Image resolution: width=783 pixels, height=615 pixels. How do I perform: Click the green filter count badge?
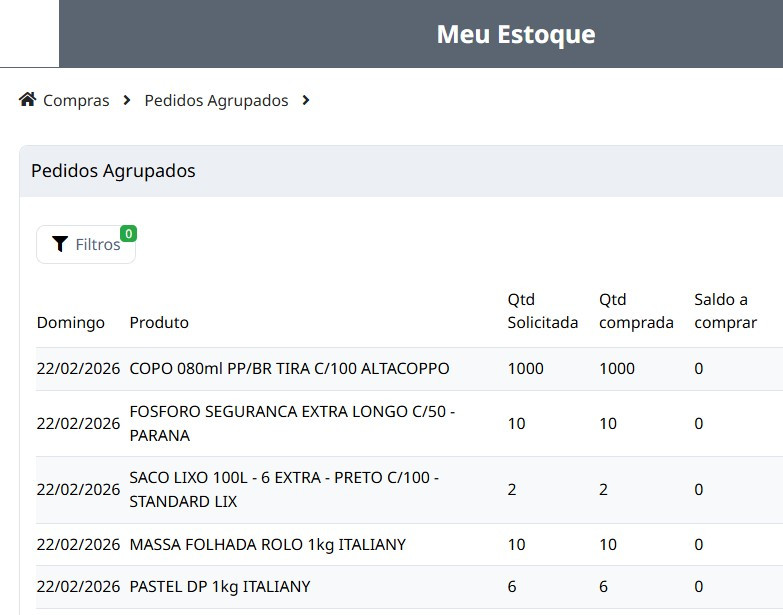click(128, 234)
